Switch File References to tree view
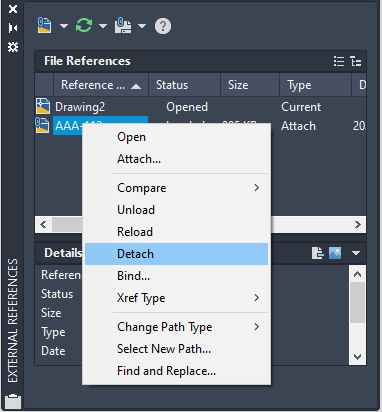This screenshot has height=412, width=382. coord(356,61)
